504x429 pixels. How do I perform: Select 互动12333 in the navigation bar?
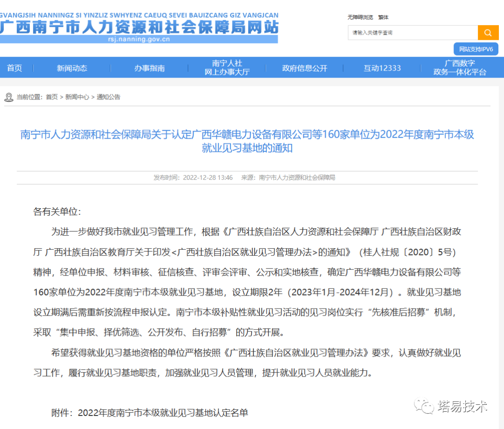[x=382, y=68]
